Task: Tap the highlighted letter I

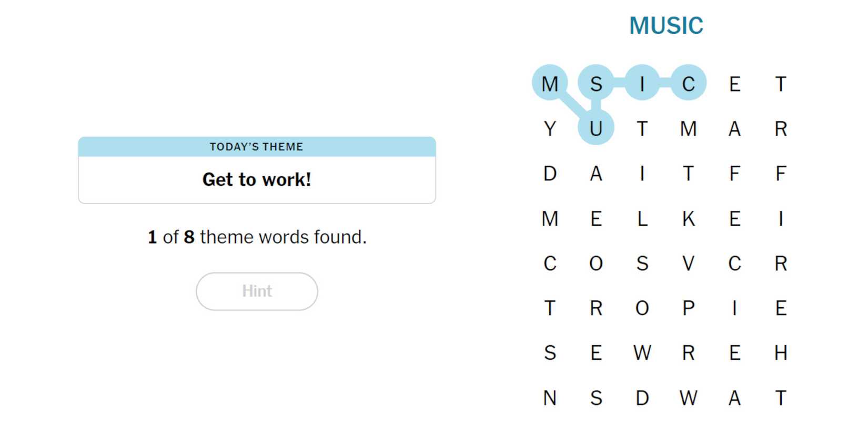Action: click(642, 83)
